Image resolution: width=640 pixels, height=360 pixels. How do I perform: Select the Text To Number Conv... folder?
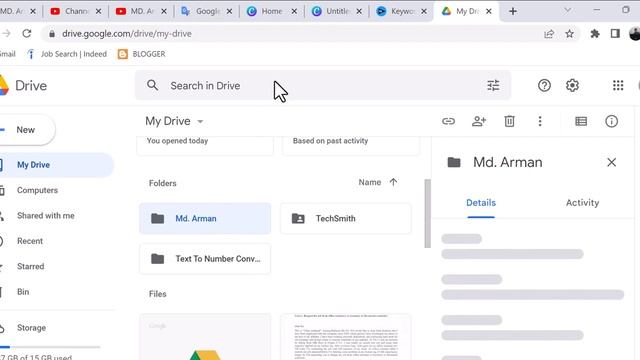205,259
